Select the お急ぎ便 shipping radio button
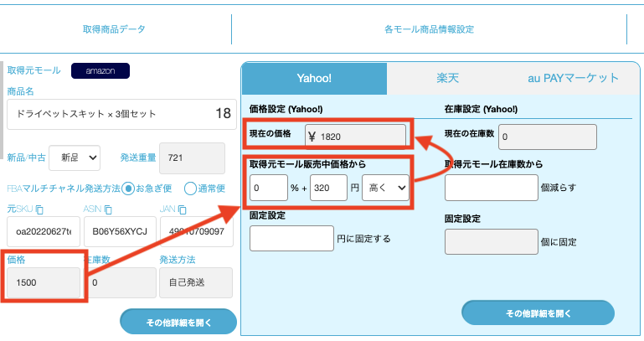Viewport: 644px width, 341px height. tap(128, 188)
